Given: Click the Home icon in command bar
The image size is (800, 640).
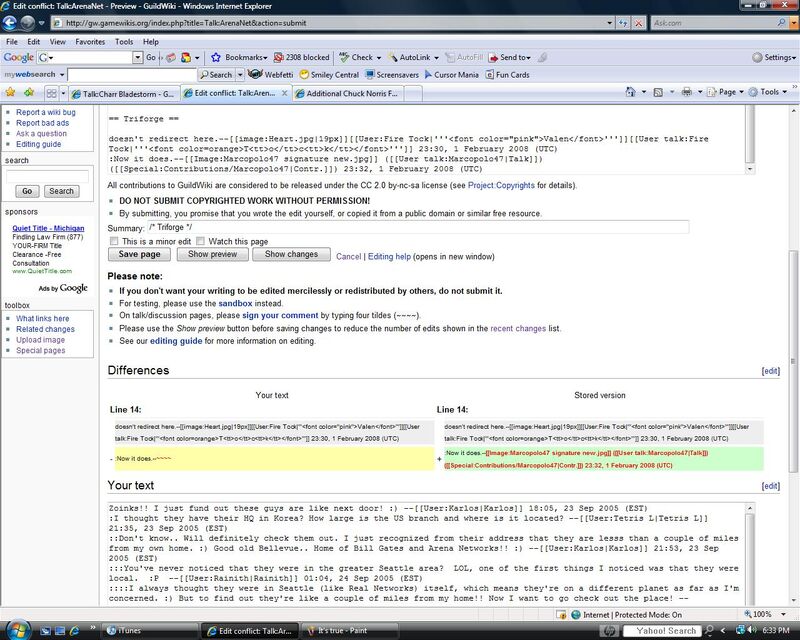Looking at the screenshot, I should [x=631, y=92].
